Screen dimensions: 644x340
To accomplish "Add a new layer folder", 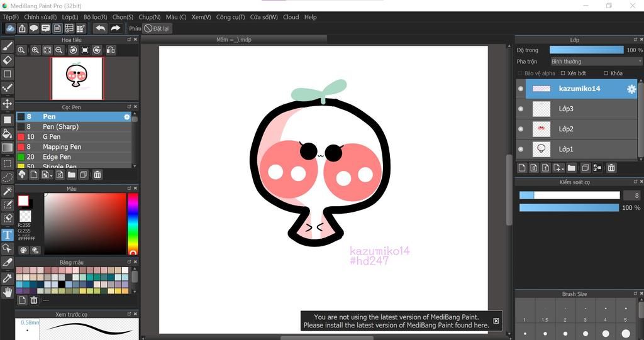I will point(571,168).
